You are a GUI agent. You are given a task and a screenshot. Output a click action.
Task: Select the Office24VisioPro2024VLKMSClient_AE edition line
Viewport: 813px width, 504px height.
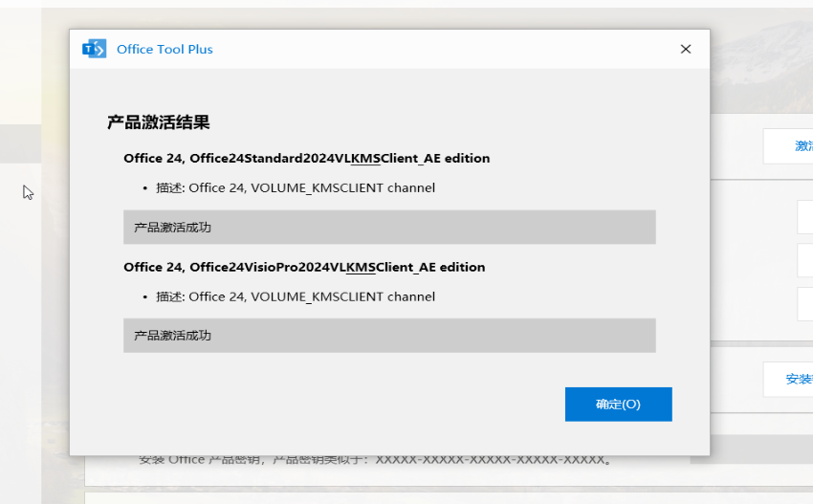click(304, 267)
